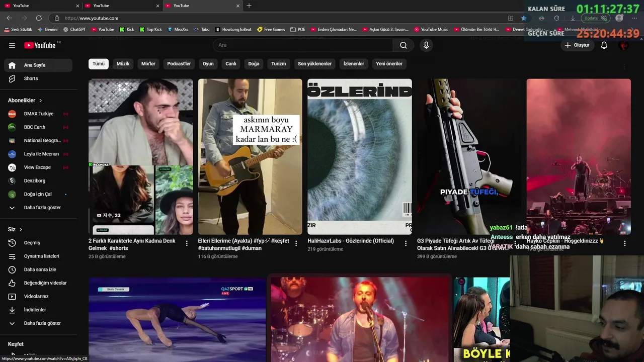Open three-dot menu for 2 Farklı Karakterle video
The height and width of the screenshot is (362, 644).
tap(187, 243)
